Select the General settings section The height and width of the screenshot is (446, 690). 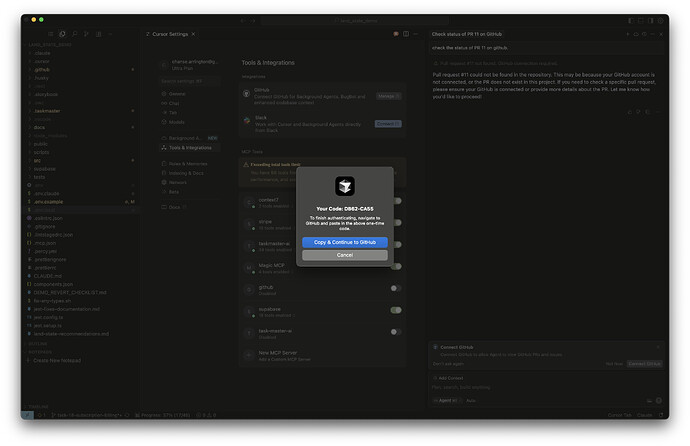click(x=190, y=94)
